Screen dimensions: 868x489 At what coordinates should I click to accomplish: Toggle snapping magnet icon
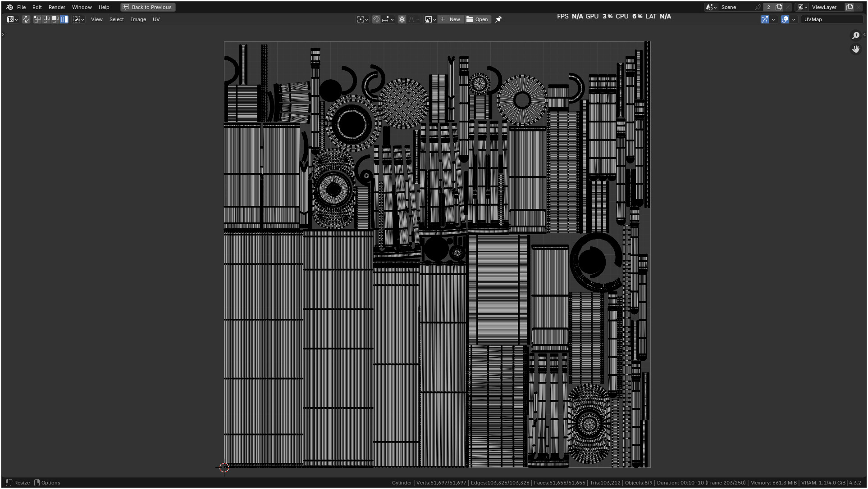pyautogui.click(x=376, y=19)
